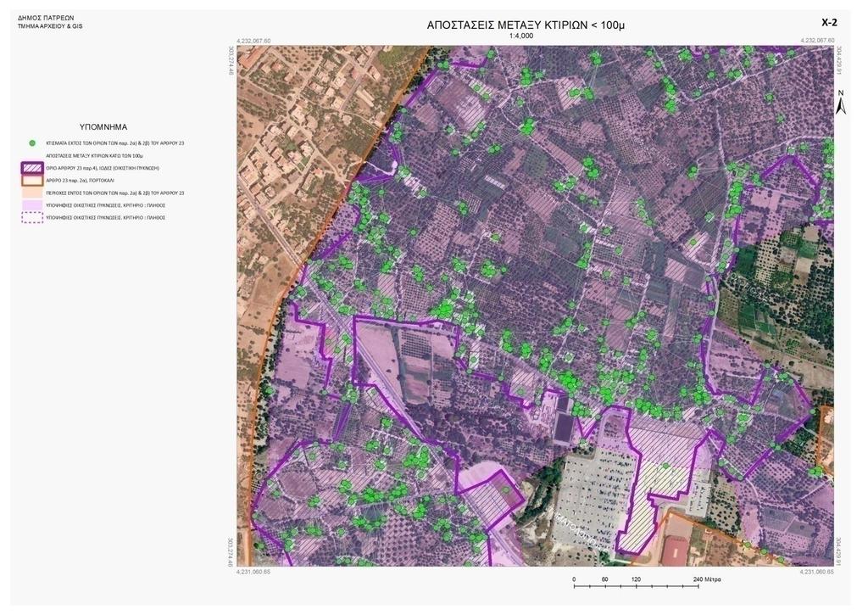Click the ΑΠΟΣΤΑΣΕΙΣ ΜΕΤΑΞΥ ΚΤΙΡΙΩΝ ΚΑΤΩ ΤΩΝ 100μ label
The image size is (868, 615).
(x=95, y=156)
